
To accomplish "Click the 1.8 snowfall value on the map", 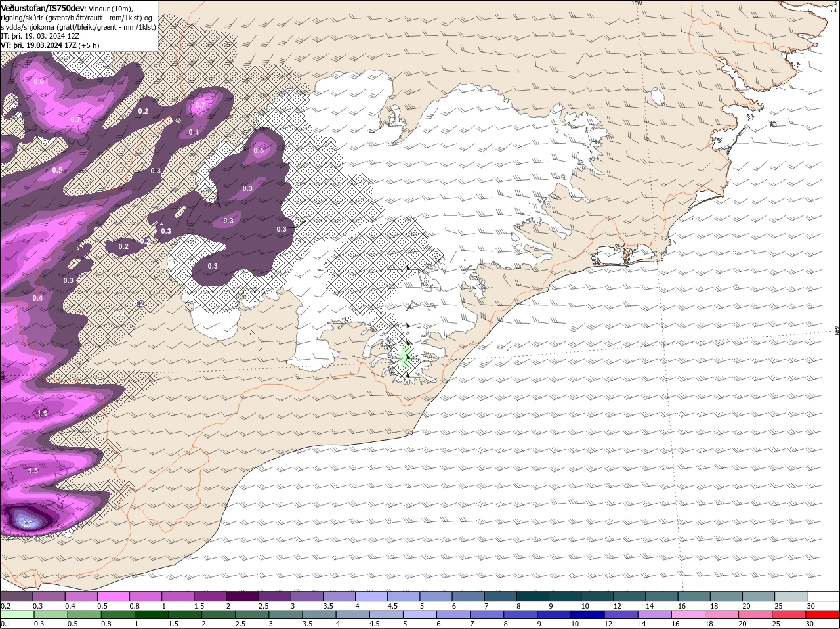I will coord(43,413).
